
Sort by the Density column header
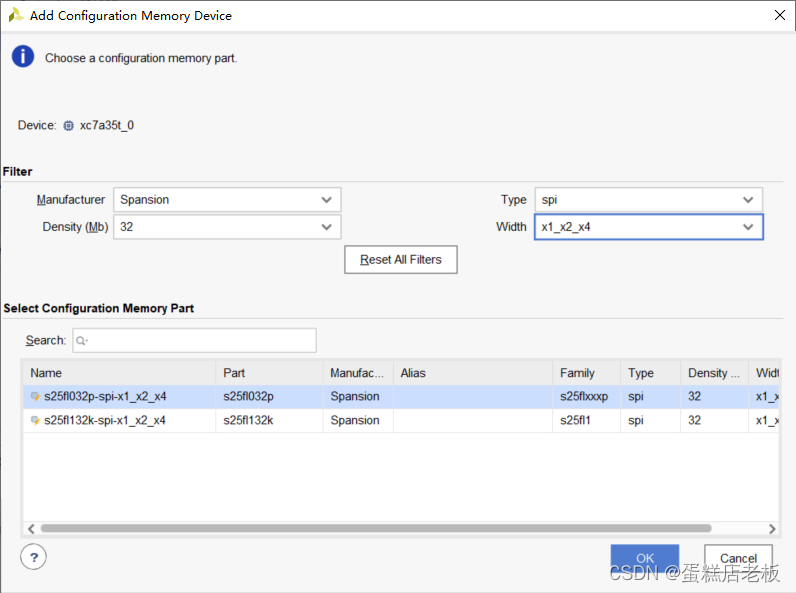[x=714, y=373]
